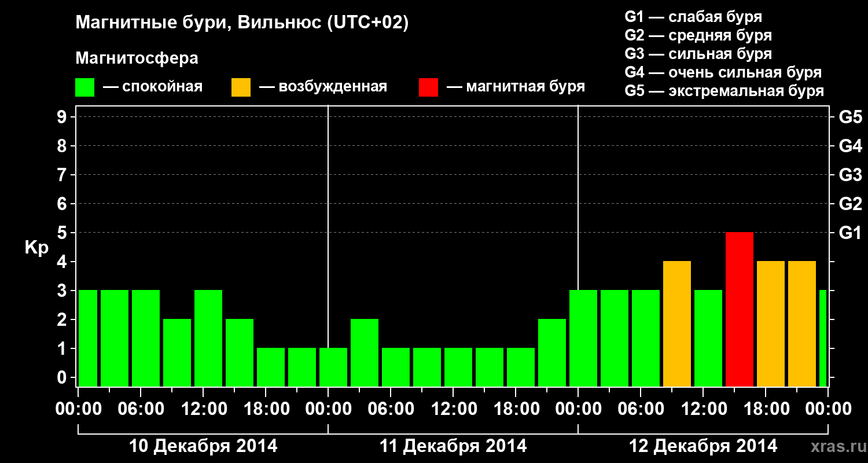Click the red 'магнитная буря' legend swatch
This screenshot has height=463, width=868.
pos(428,87)
